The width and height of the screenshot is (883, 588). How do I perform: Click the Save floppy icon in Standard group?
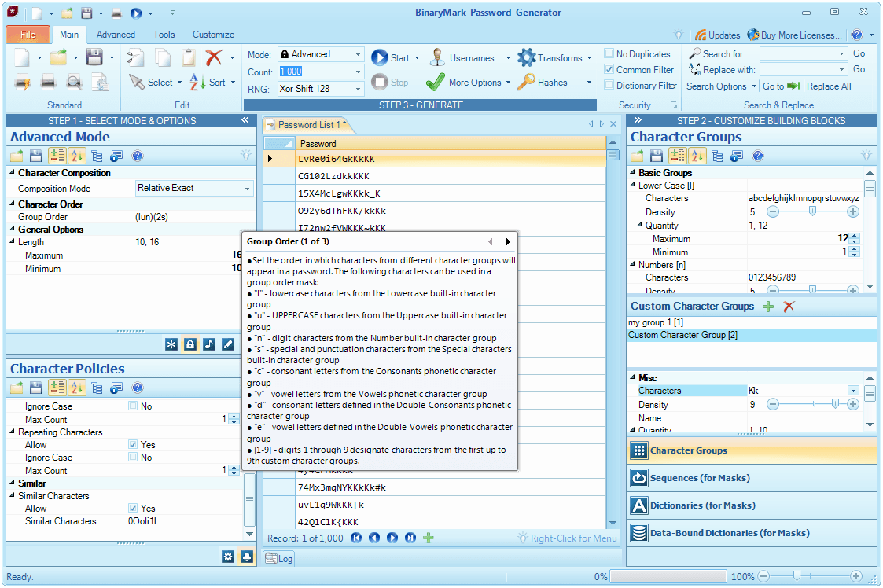94,57
